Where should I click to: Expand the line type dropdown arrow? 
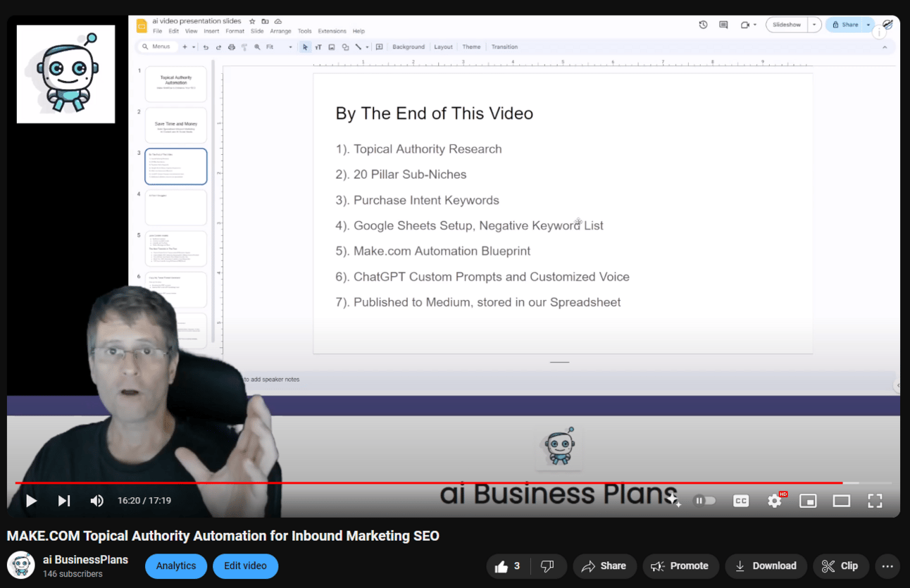(367, 47)
